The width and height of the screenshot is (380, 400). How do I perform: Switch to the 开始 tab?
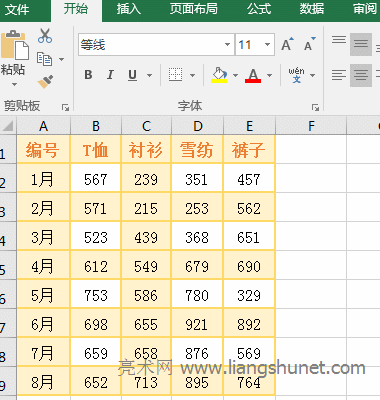coord(76,9)
